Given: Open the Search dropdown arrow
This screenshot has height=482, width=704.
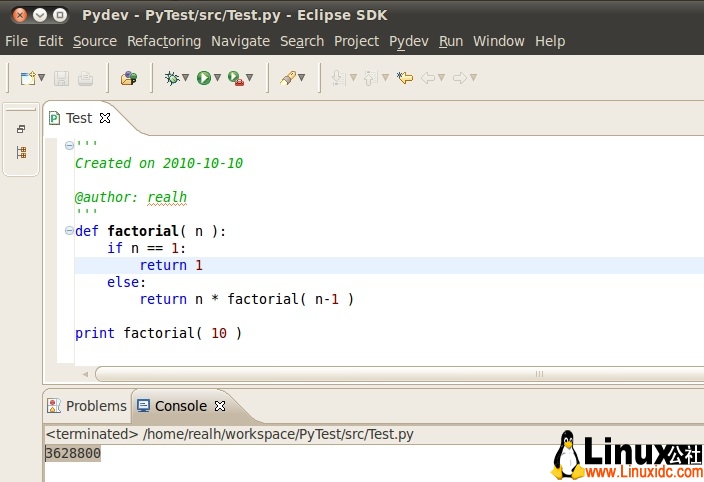Looking at the screenshot, I should tap(302, 78).
